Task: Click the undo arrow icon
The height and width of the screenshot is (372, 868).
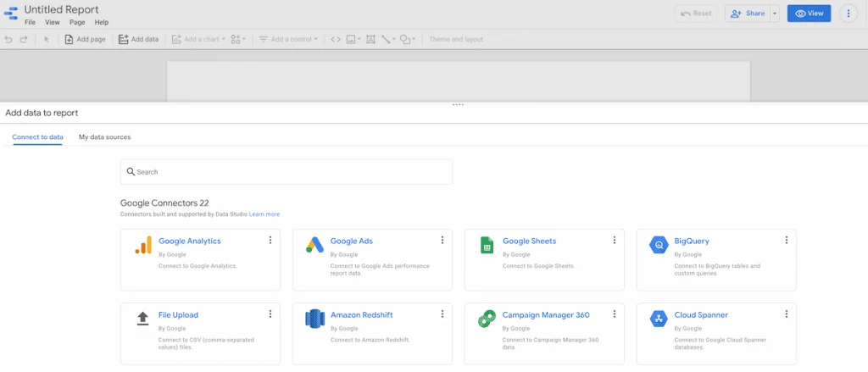Action: coord(8,39)
